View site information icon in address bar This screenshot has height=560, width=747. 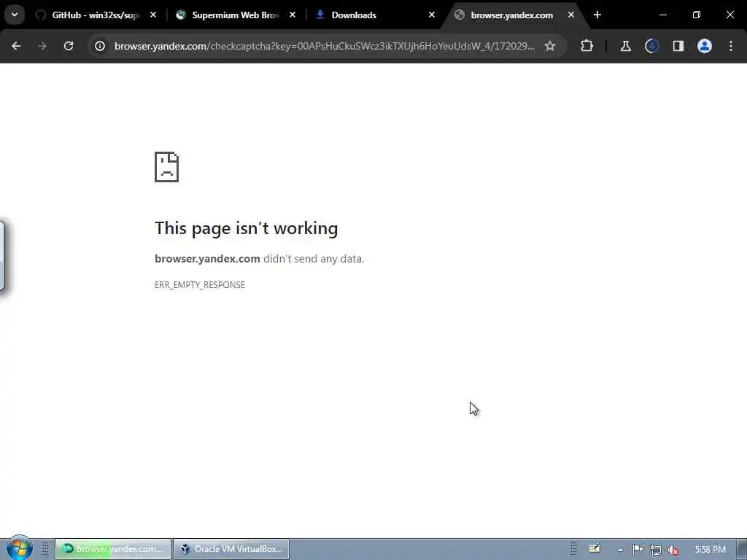coord(99,46)
